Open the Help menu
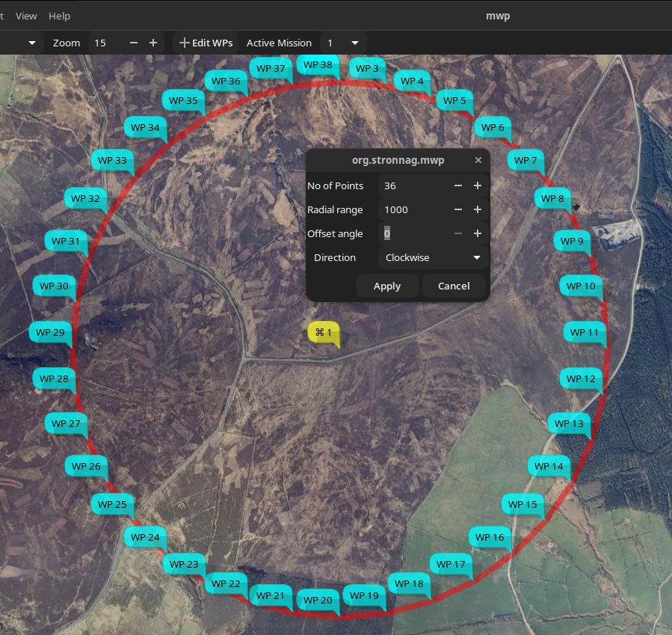672x635 pixels. [x=59, y=16]
